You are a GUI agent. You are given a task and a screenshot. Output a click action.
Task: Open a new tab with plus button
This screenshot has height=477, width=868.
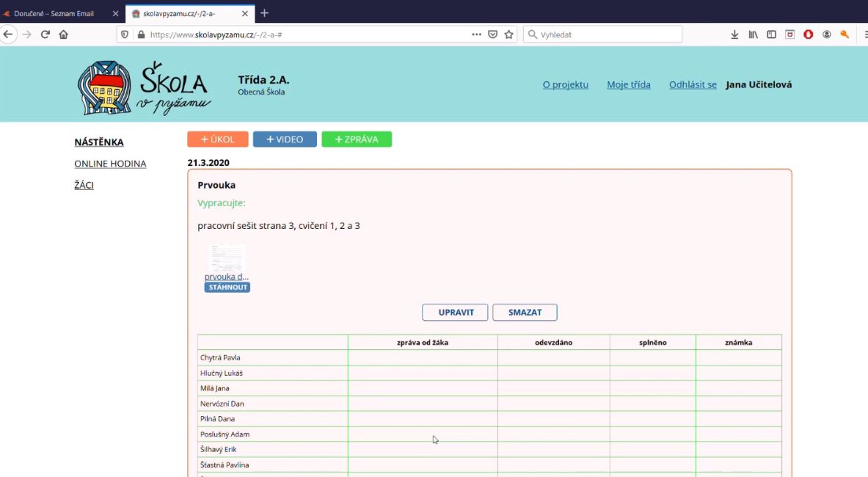tap(265, 12)
